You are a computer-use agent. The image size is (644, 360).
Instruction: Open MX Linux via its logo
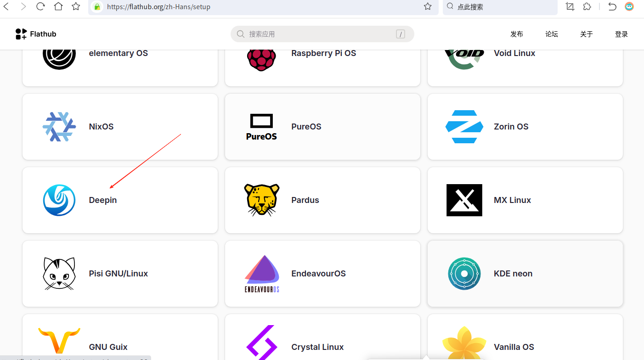(x=464, y=200)
